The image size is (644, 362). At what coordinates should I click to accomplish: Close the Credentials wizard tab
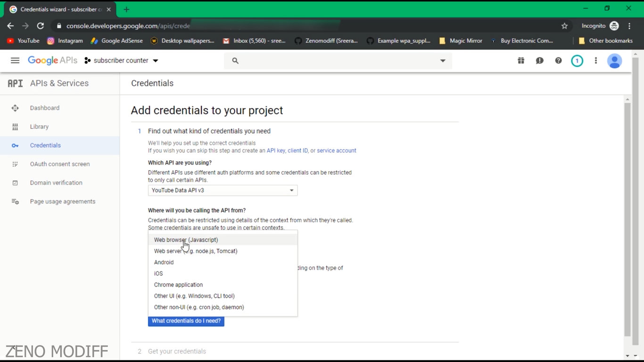coord(109,9)
